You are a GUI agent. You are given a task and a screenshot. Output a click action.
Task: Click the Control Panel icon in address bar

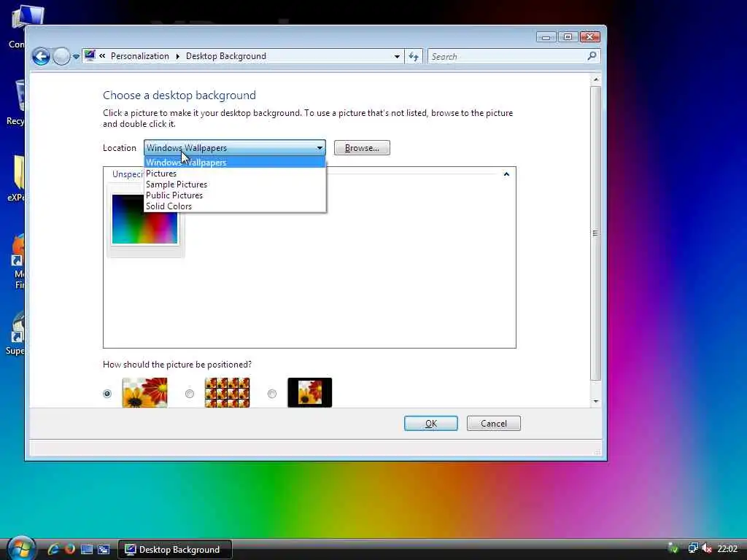90,55
